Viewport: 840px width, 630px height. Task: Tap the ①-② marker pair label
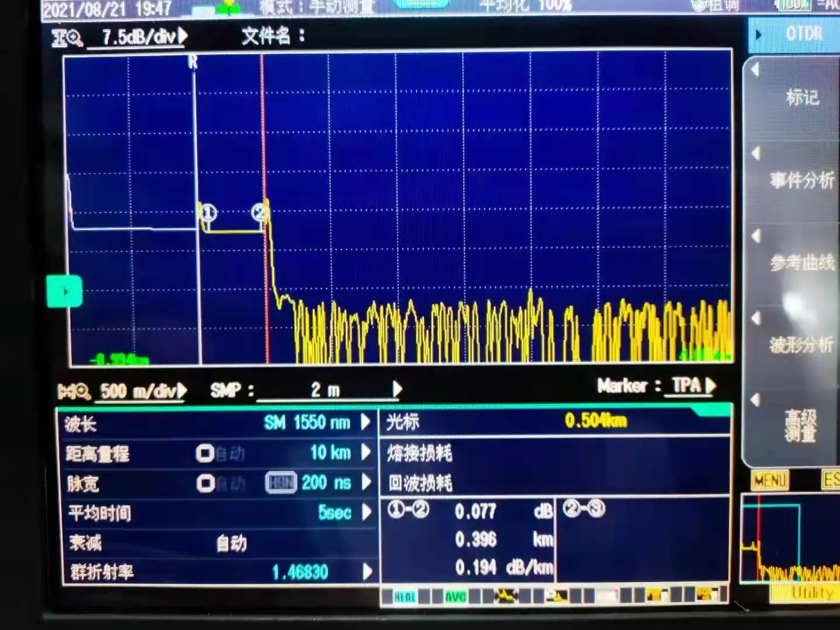click(408, 510)
